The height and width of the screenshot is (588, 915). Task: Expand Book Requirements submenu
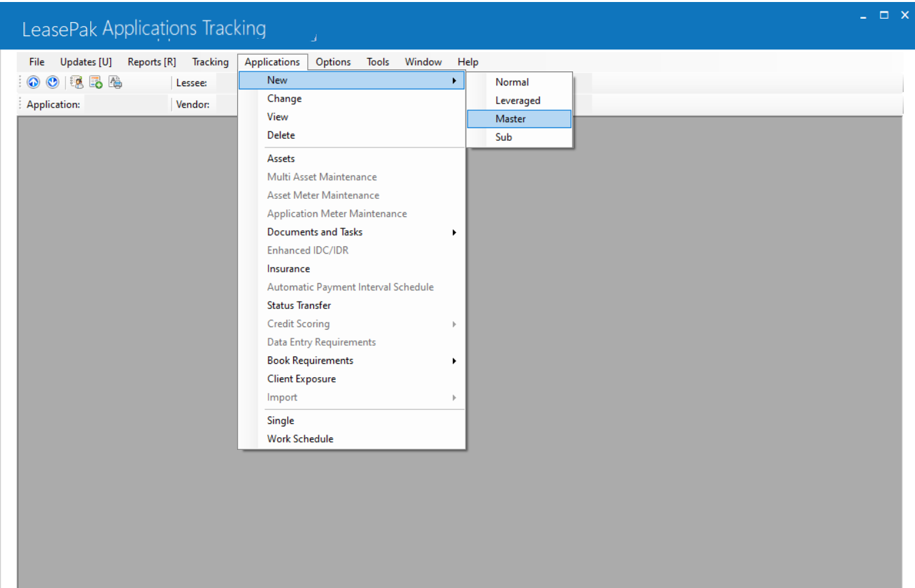(x=352, y=361)
